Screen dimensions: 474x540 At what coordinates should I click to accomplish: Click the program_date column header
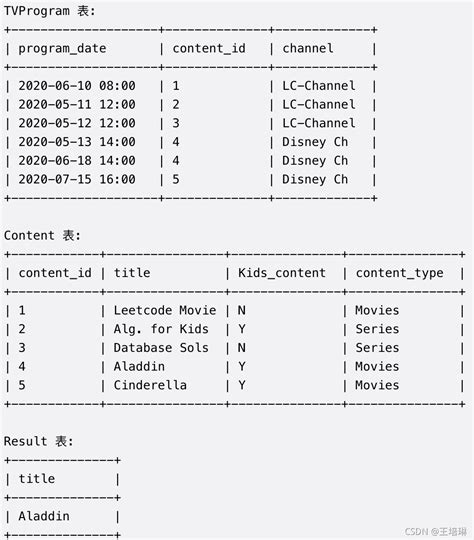[62, 49]
